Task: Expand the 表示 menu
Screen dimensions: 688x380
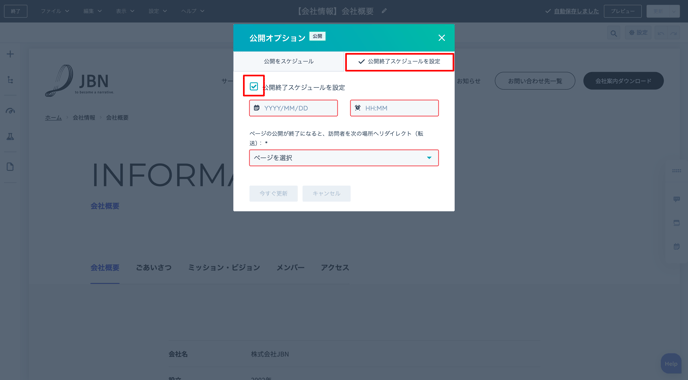Action: (x=125, y=11)
